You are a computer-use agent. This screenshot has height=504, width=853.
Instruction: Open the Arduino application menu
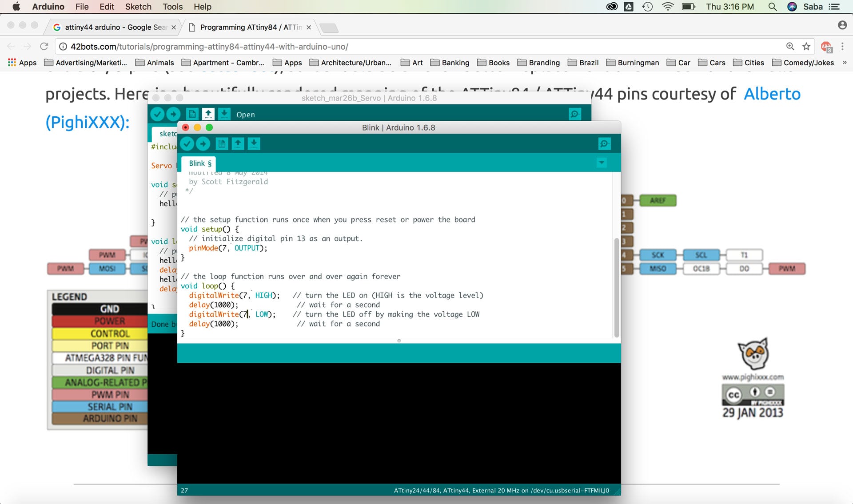48,7
